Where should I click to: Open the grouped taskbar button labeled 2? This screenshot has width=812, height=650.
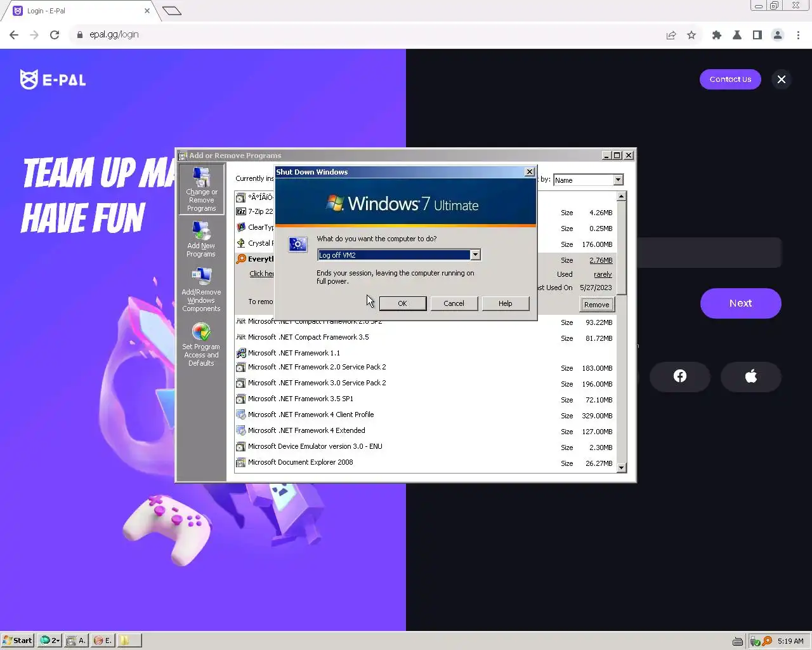pyautogui.click(x=50, y=640)
